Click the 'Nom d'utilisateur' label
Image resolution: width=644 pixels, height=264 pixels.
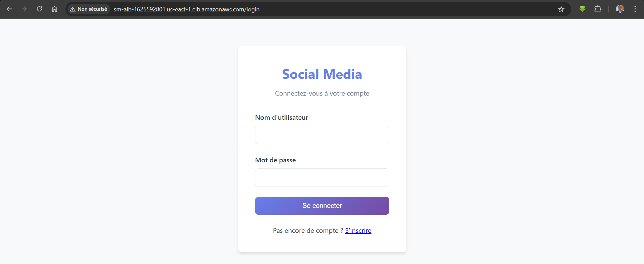[282, 117]
